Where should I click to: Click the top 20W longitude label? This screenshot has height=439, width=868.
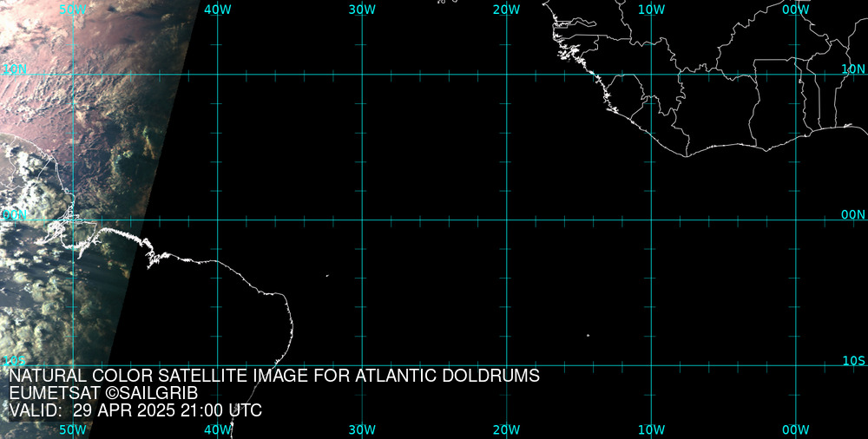[x=507, y=10]
